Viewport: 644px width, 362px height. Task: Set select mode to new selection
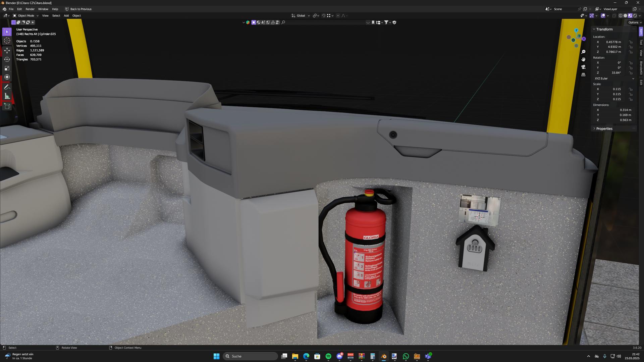14,22
